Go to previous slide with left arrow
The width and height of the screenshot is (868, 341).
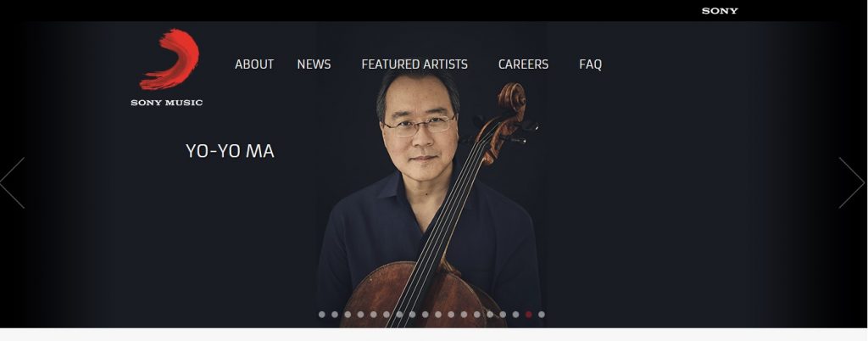click(12, 182)
